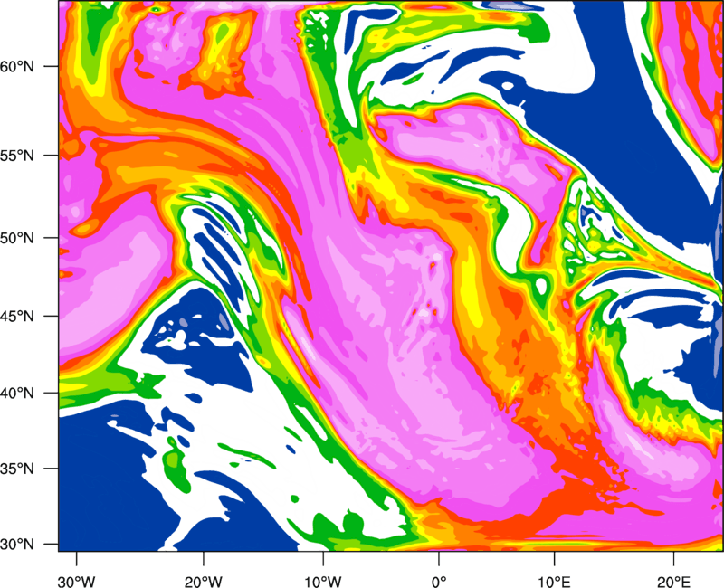Click the 55°N latitude label
The image size is (724, 588).
tap(17, 156)
